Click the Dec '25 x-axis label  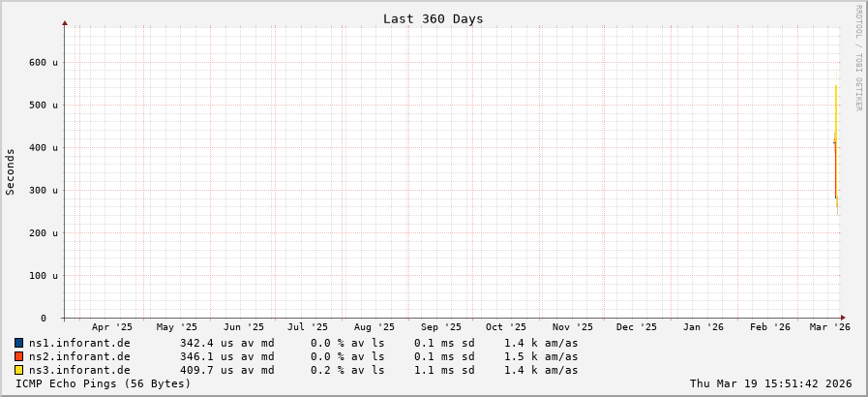pyautogui.click(x=637, y=327)
